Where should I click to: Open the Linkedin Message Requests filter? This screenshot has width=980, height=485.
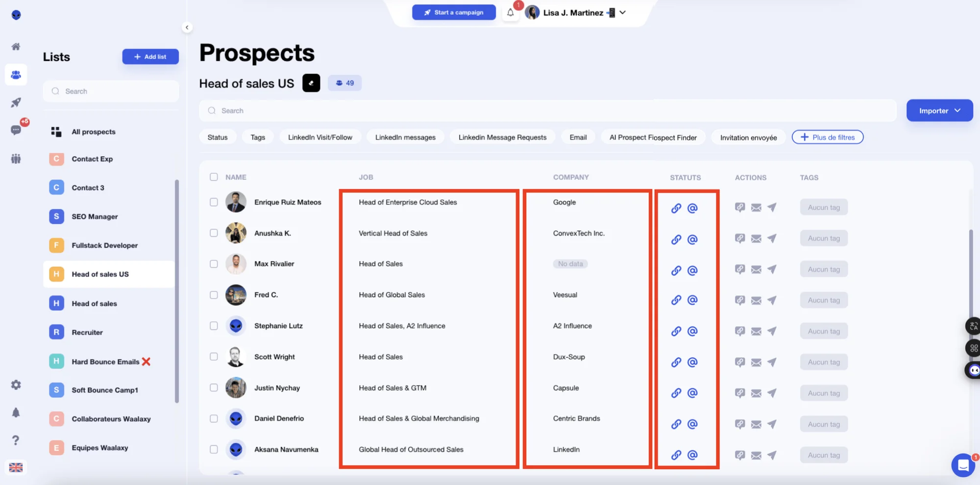coord(502,137)
